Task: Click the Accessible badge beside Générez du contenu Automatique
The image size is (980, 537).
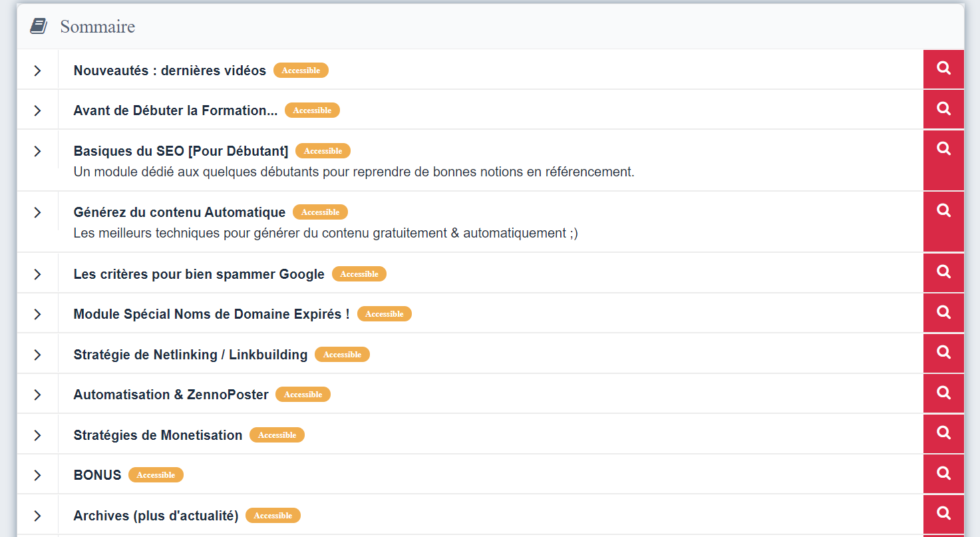Action: click(x=320, y=212)
